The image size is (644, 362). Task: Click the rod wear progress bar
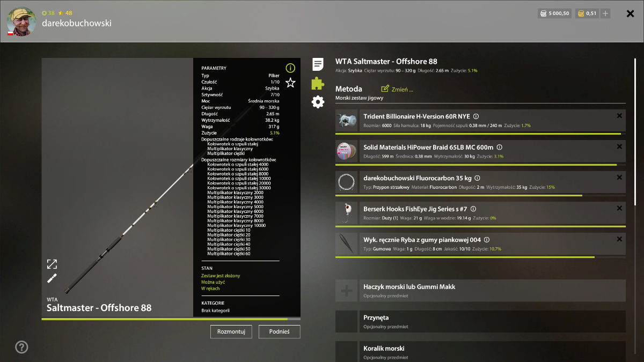tap(171, 319)
